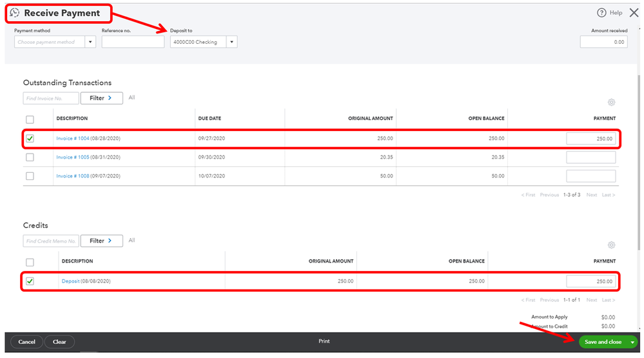Focus the Find Credit Memo No. search box
Screen dimensions: 644x358
pos(50,241)
